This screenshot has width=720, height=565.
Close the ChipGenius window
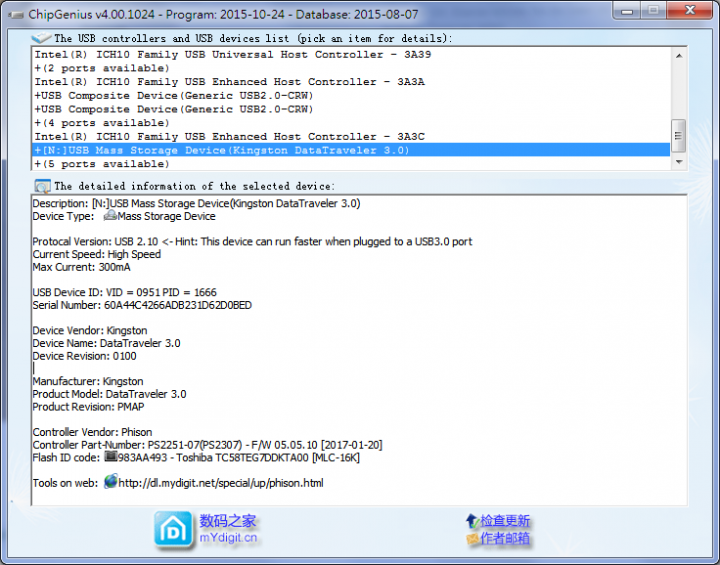tap(690, 10)
